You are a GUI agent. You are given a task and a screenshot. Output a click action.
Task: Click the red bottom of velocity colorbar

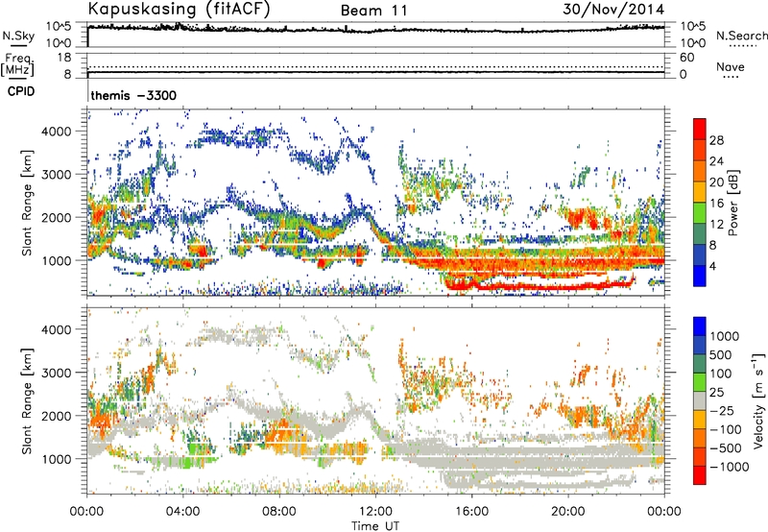(700, 475)
